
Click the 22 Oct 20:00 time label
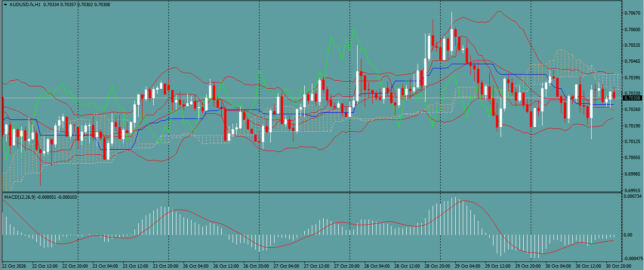75,266
